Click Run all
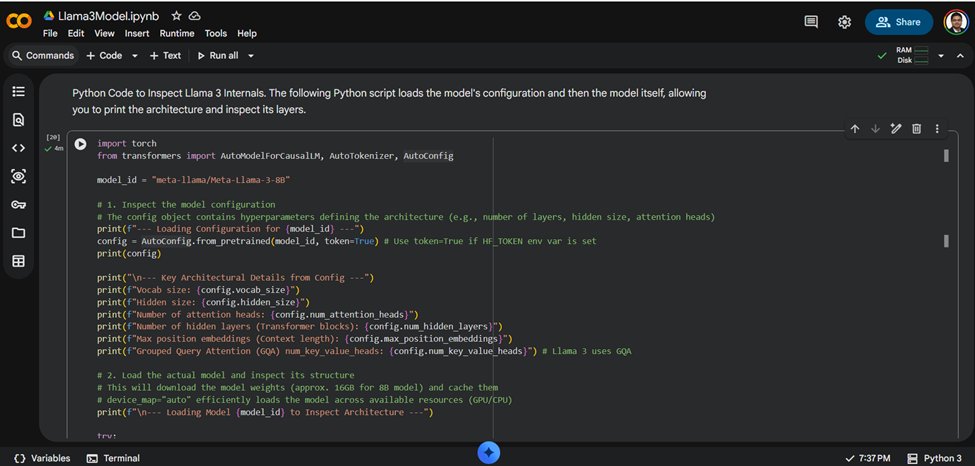This screenshot has height=466, width=975. (x=218, y=55)
